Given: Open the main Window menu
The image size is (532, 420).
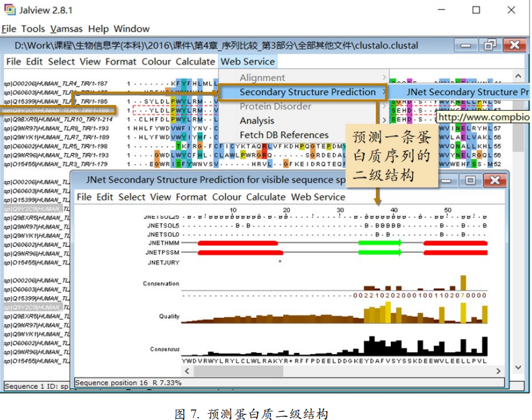Looking at the screenshot, I should tap(131, 29).
